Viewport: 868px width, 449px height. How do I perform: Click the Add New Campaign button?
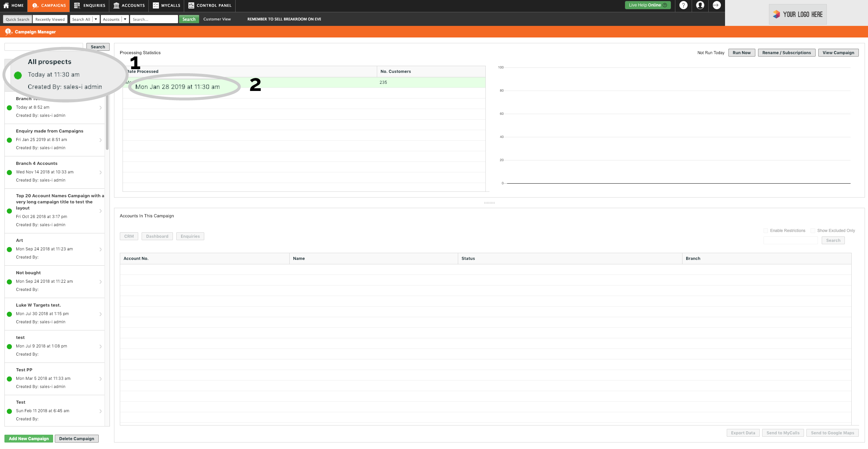tap(29, 439)
